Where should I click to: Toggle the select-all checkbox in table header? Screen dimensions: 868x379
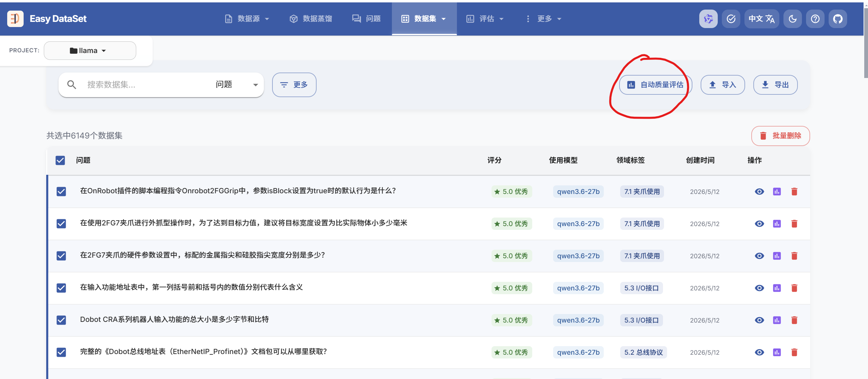point(60,160)
